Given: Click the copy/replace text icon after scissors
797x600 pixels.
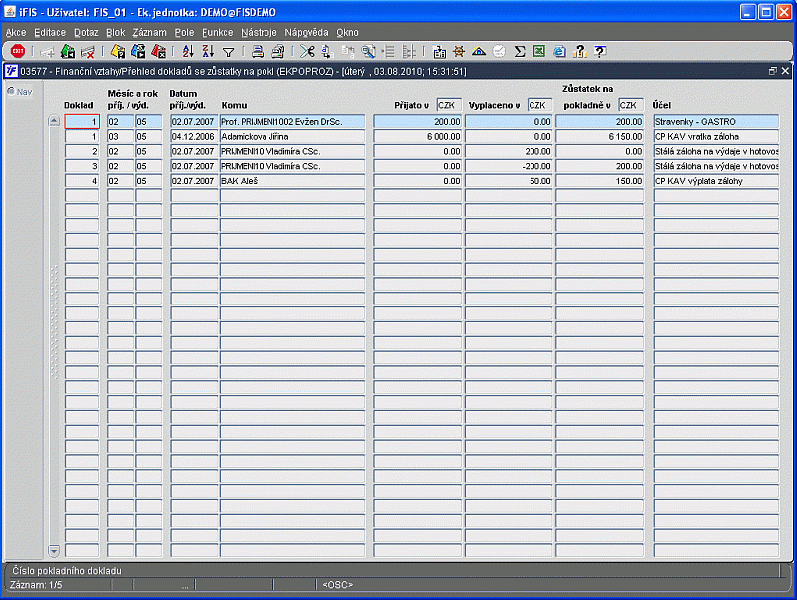Looking at the screenshot, I should pos(327,51).
